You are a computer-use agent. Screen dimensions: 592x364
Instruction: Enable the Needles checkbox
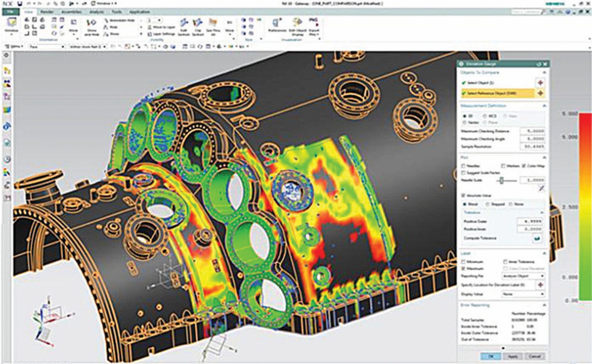(463, 166)
